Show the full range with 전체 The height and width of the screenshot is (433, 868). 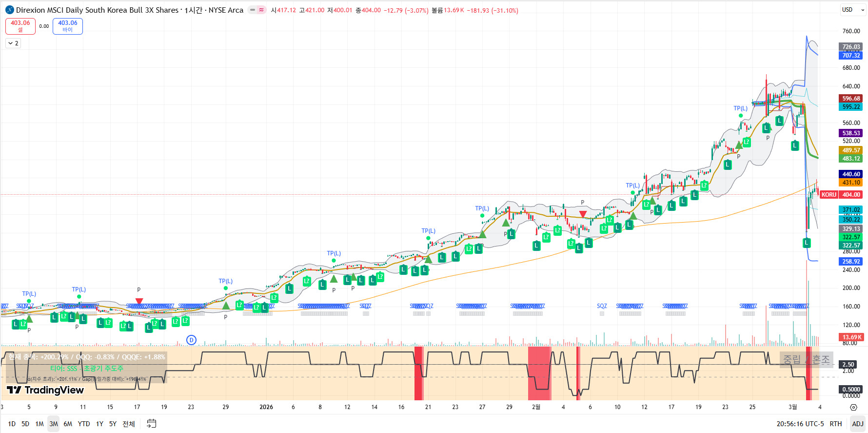[128, 424]
